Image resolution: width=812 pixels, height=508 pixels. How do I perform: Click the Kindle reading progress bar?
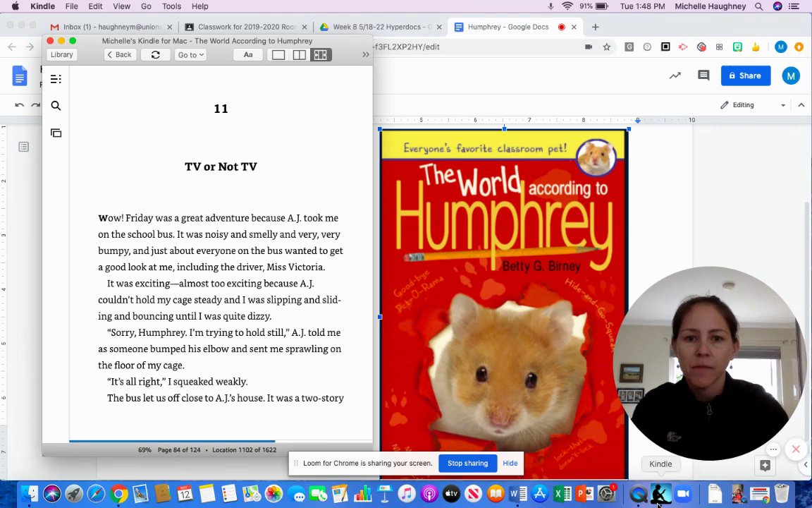click(x=221, y=441)
